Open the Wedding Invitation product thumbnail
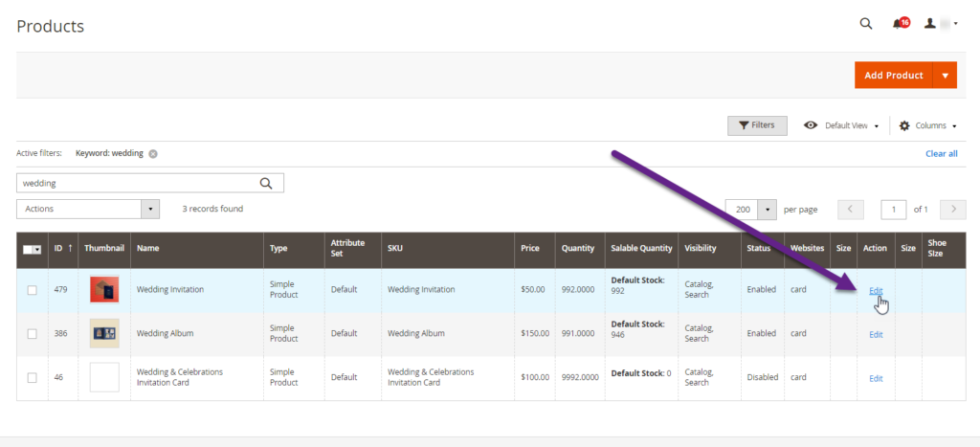980x447 pixels. 104,289
